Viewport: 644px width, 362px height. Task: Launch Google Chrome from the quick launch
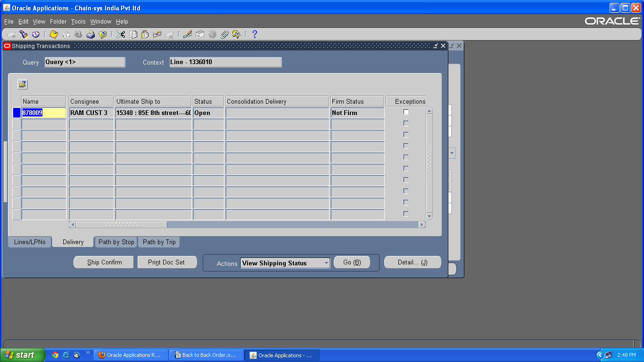(x=55, y=355)
